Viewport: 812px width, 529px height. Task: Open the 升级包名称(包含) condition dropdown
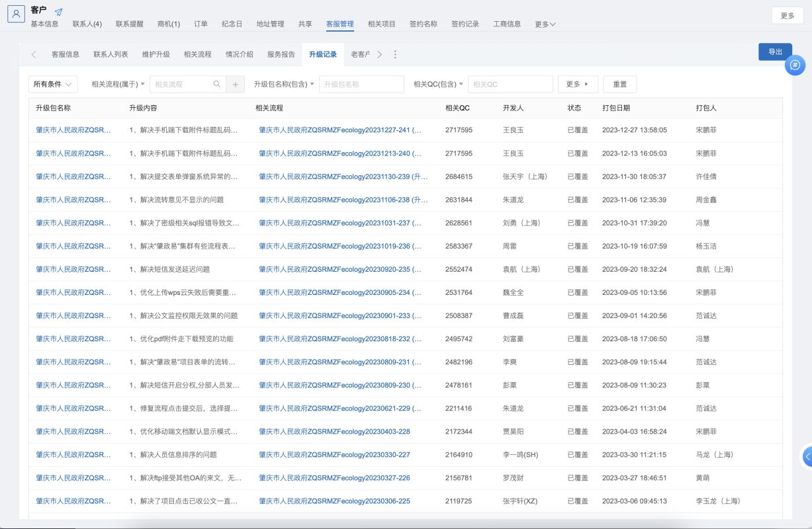(x=283, y=85)
